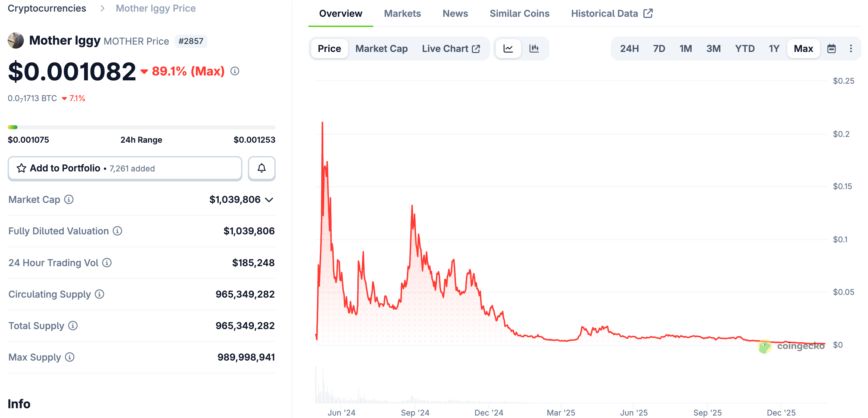The height and width of the screenshot is (418, 868).
Task: Switch to Similar Coins tab
Action: (519, 13)
